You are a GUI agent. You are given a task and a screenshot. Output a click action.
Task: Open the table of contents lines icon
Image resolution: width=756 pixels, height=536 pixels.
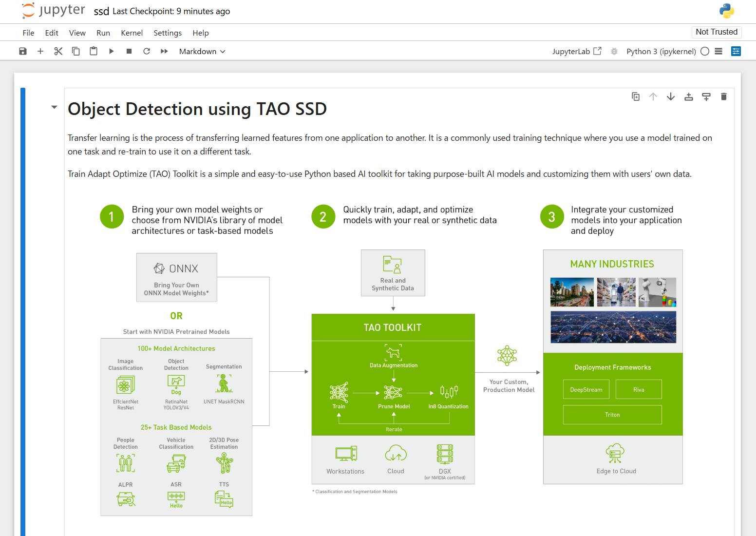click(x=718, y=51)
